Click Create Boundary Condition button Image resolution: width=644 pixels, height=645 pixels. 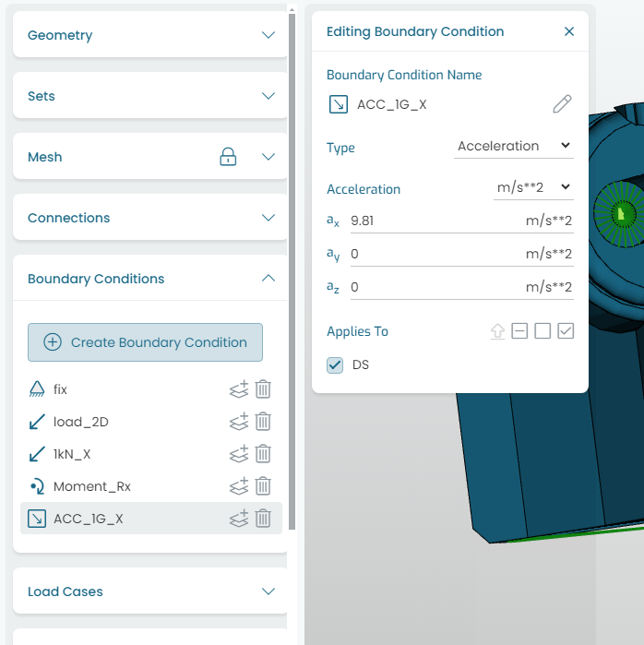click(145, 342)
